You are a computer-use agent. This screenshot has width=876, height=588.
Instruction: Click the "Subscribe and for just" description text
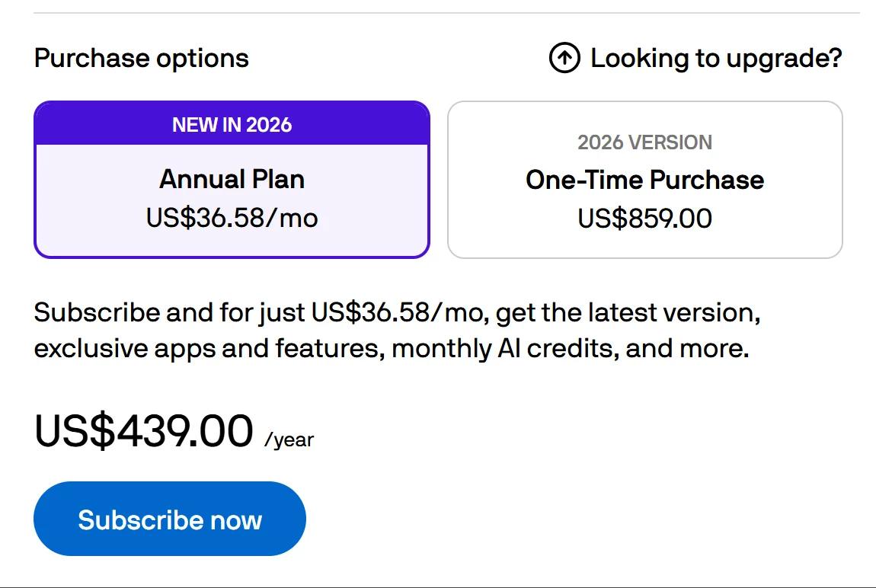pos(170,313)
